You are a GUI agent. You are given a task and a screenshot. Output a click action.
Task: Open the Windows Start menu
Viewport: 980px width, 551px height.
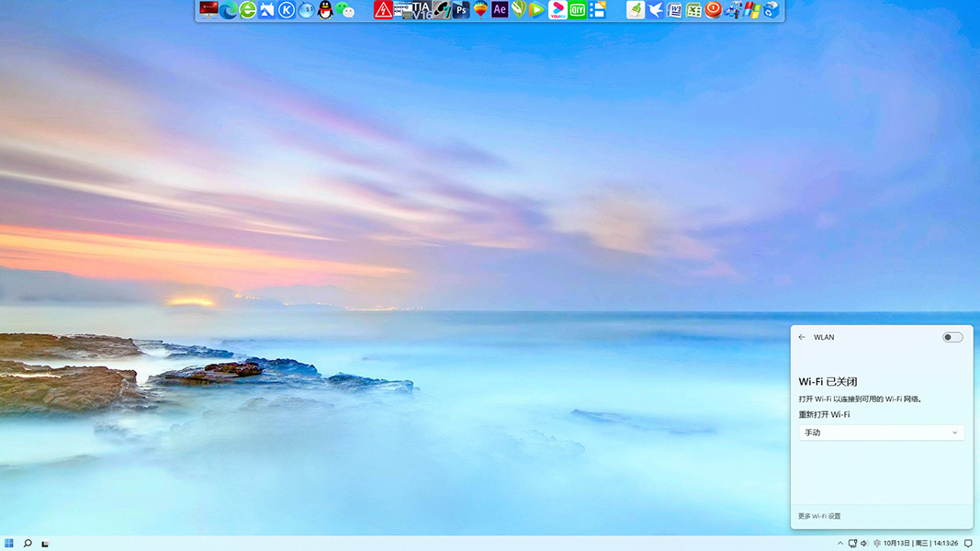tap(9, 544)
